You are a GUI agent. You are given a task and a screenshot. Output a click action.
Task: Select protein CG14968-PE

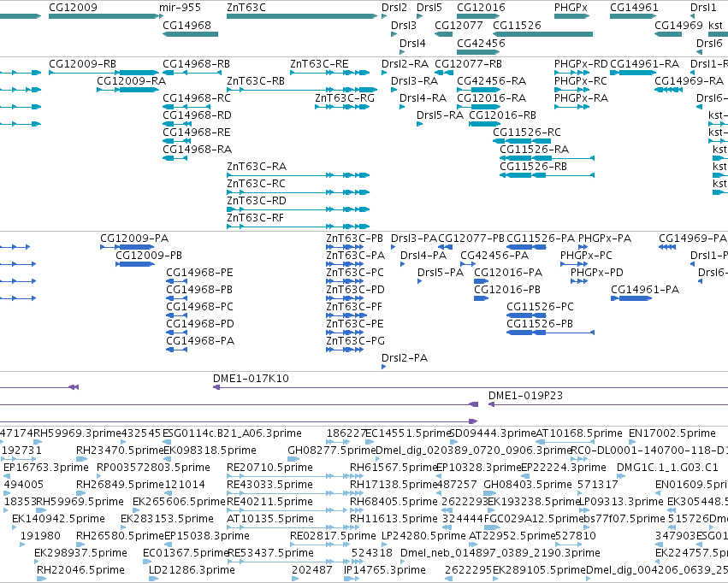[199, 273]
